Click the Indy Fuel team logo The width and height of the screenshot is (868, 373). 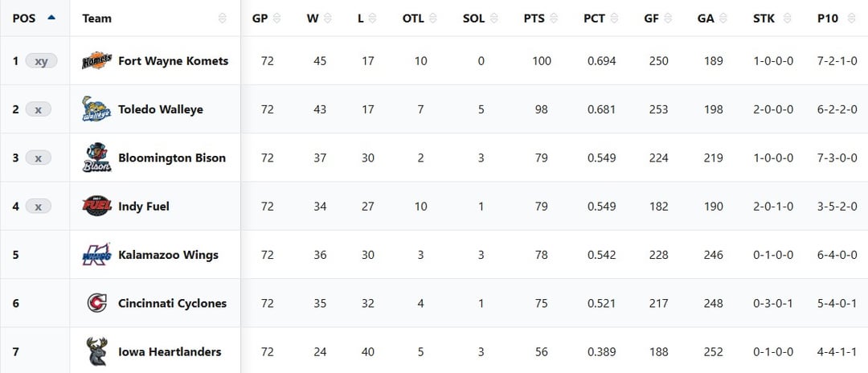(x=97, y=207)
